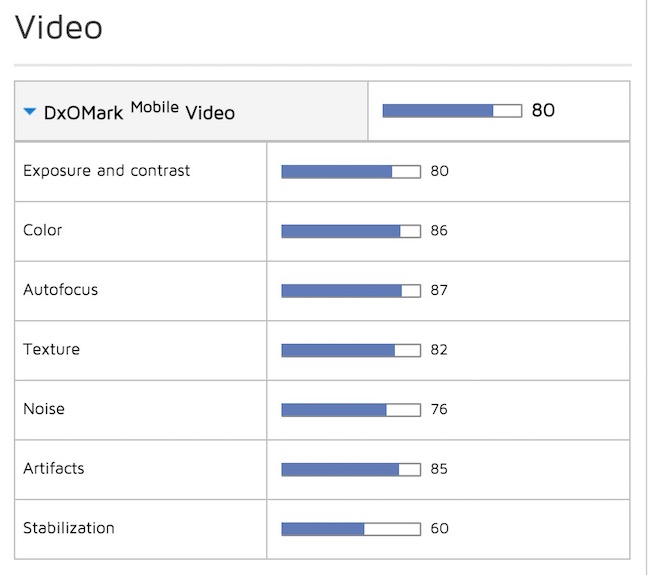Click the Autofocus score bar

click(x=351, y=291)
